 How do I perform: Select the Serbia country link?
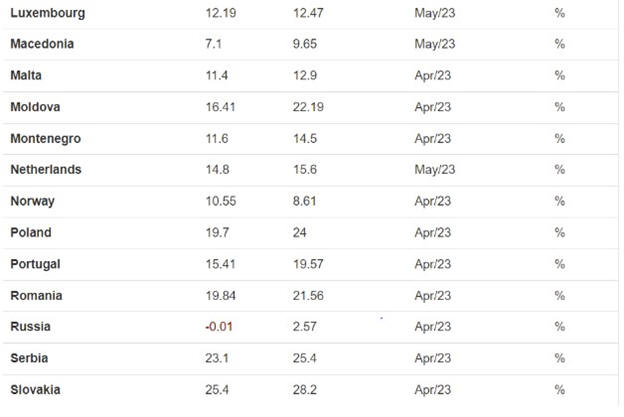29,358
